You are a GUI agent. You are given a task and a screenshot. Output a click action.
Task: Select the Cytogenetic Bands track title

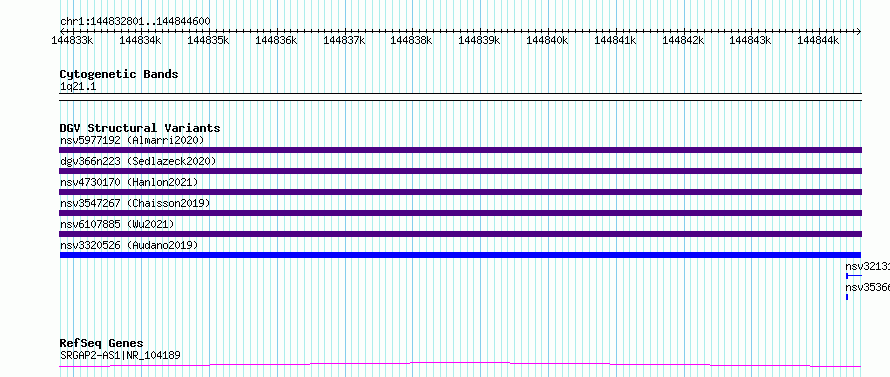[x=119, y=74]
